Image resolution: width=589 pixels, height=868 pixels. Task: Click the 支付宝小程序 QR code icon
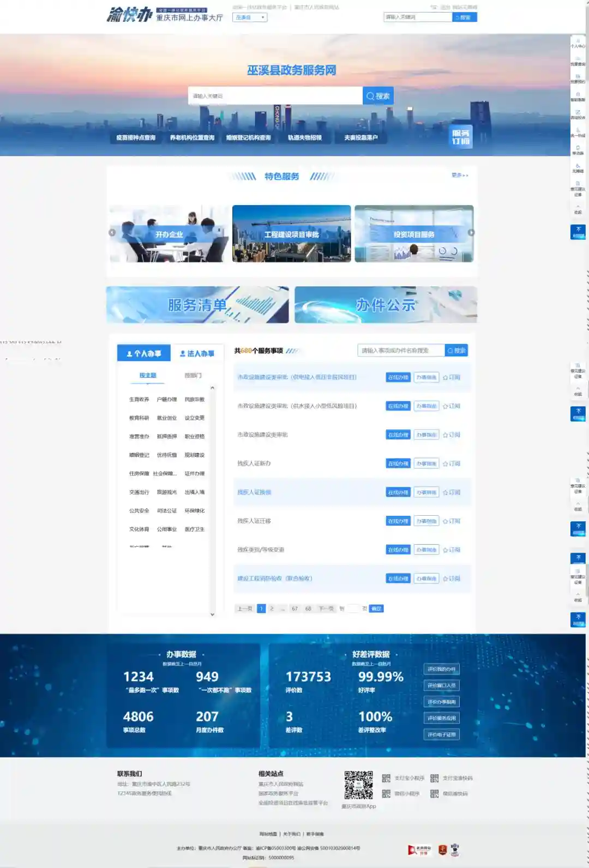pyautogui.click(x=386, y=778)
